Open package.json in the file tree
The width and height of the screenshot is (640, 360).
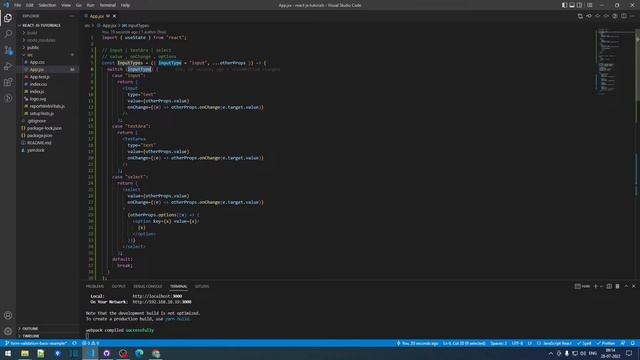(40, 136)
